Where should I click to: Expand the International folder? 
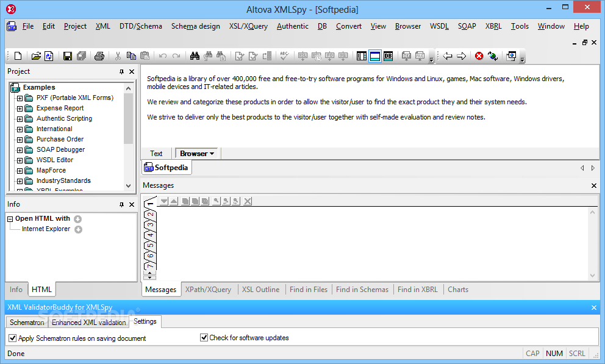pyautogui.click(x=20, y=129)
